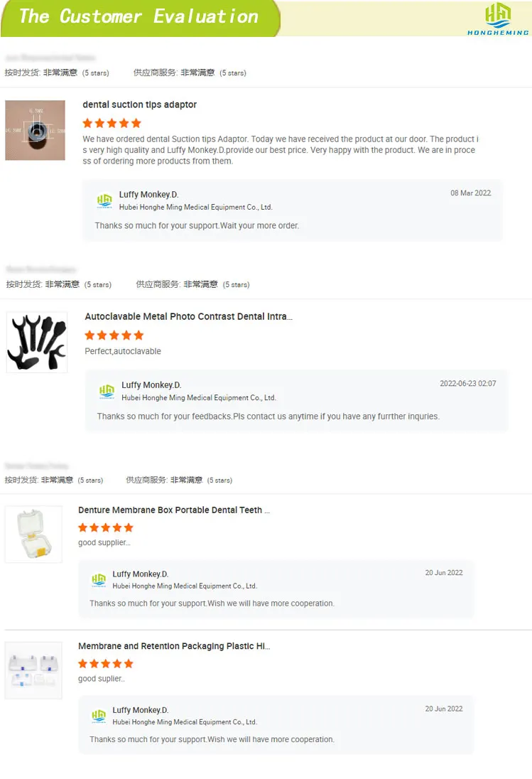Open the "Membrane and Retention Packaging" product link
Screen dimensions: 532x779
tap(174, 646)
